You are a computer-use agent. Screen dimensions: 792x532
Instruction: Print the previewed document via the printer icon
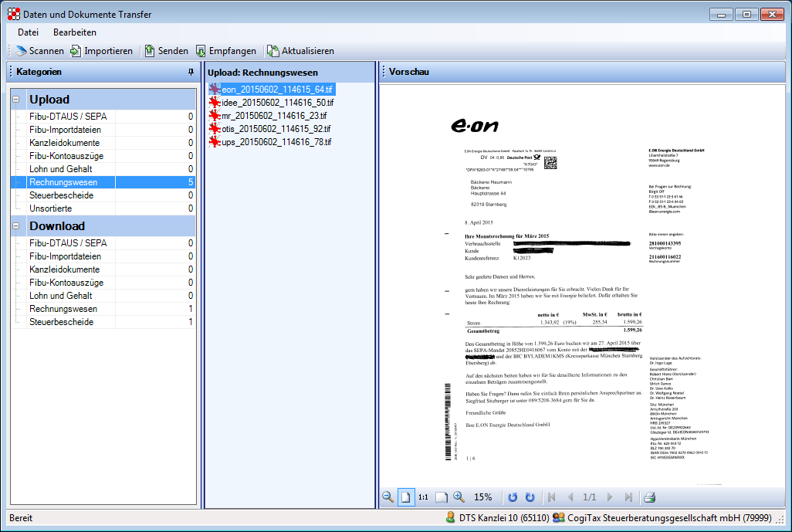[x=649, y=497]
